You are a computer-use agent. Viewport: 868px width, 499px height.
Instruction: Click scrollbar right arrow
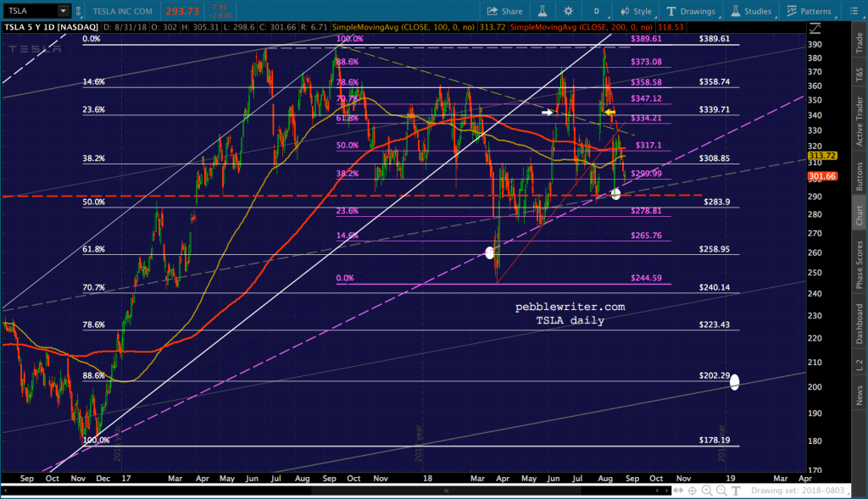click(x=666, y=491)
